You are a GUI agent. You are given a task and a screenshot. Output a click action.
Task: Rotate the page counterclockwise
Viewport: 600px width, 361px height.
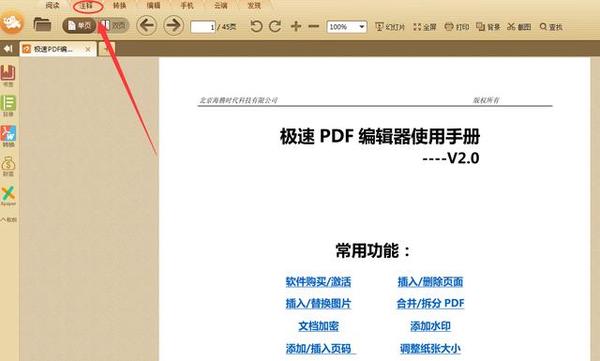tap(256, 26)
